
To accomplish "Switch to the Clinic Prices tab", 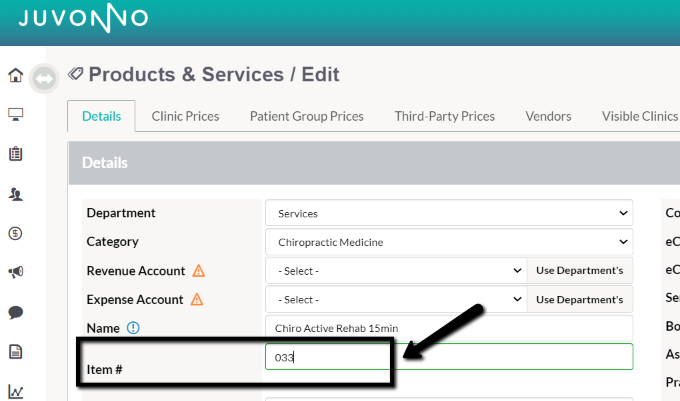I will pos(185,116).
